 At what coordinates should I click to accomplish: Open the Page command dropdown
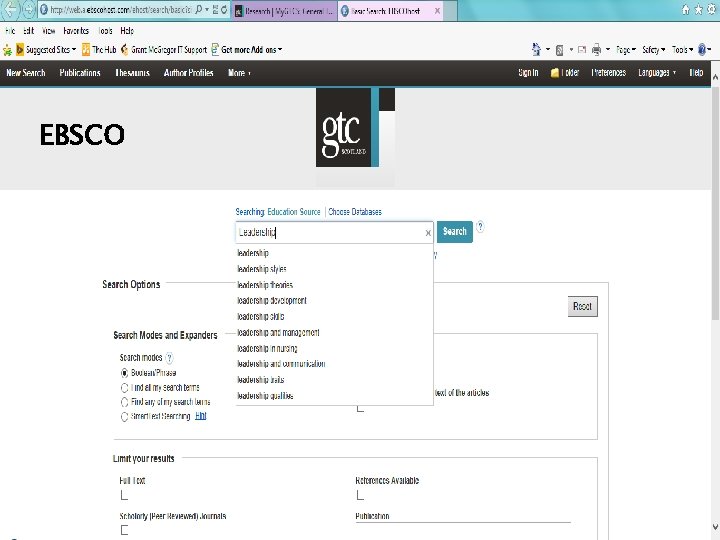[626, 50]
